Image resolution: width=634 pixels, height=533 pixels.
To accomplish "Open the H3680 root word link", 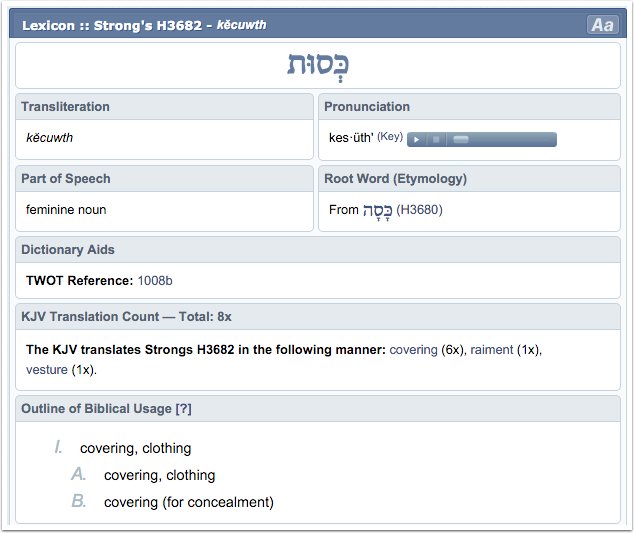I will pos(419,210).
